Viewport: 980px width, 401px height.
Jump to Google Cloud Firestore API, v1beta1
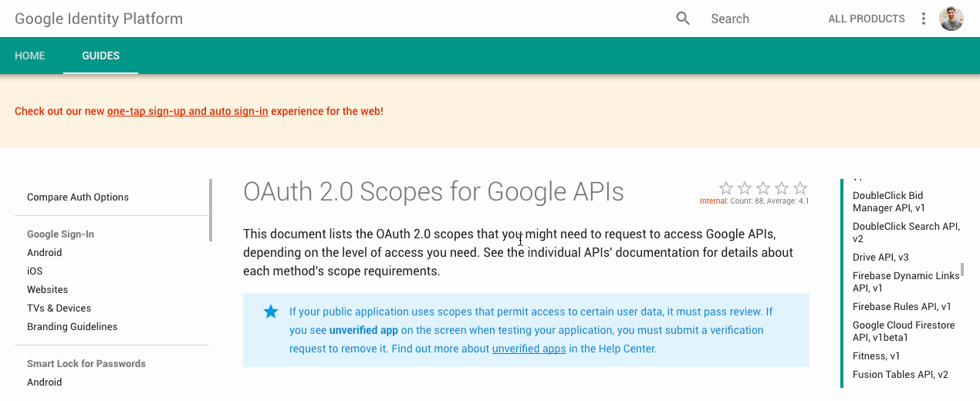click(904, 331)
